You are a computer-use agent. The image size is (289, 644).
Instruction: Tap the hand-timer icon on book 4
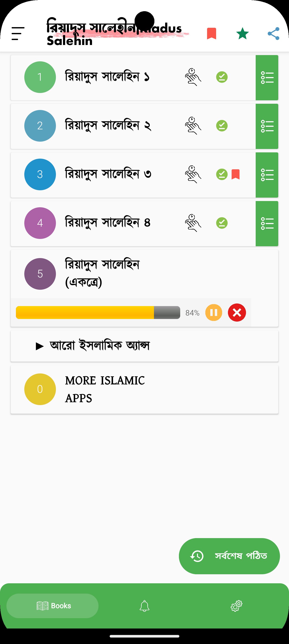click(193, 223)
